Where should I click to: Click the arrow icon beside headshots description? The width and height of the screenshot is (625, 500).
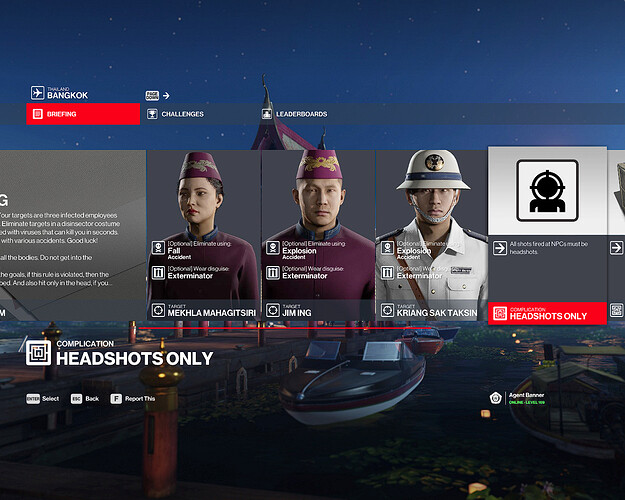[x=499, y=248]
